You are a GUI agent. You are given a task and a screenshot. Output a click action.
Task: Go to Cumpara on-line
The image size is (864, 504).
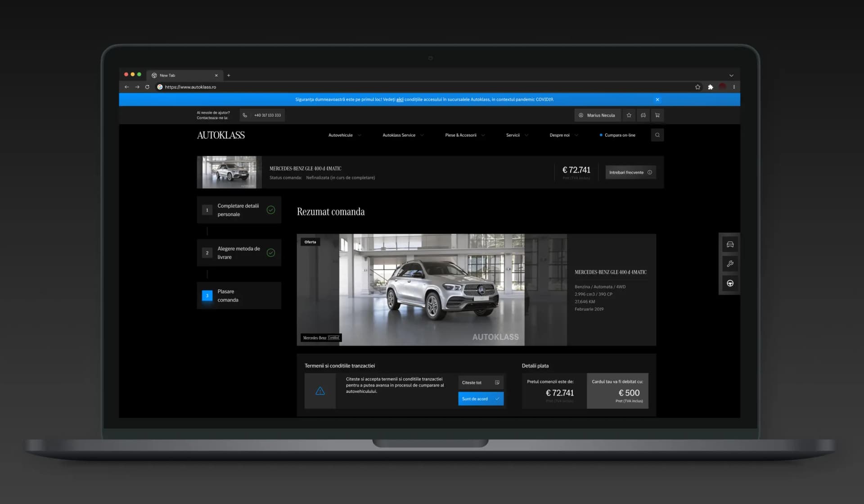[x=617, y=135]
